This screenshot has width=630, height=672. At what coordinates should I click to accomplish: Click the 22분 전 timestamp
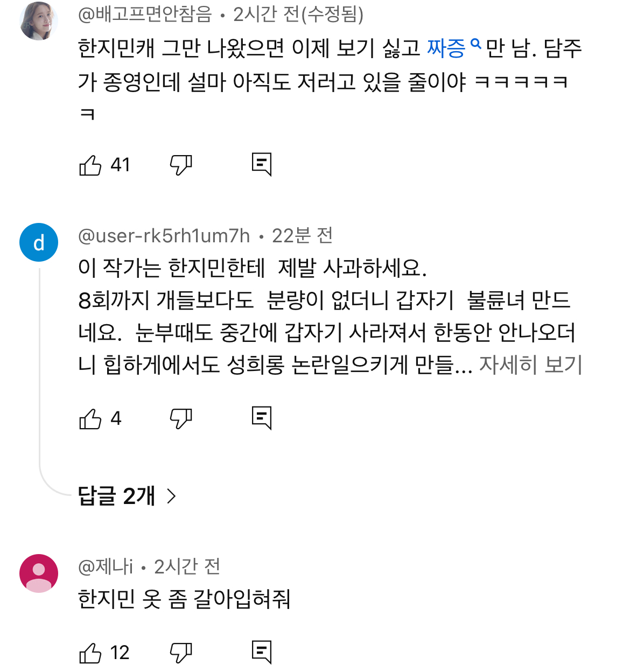click(x=302, y=236)
